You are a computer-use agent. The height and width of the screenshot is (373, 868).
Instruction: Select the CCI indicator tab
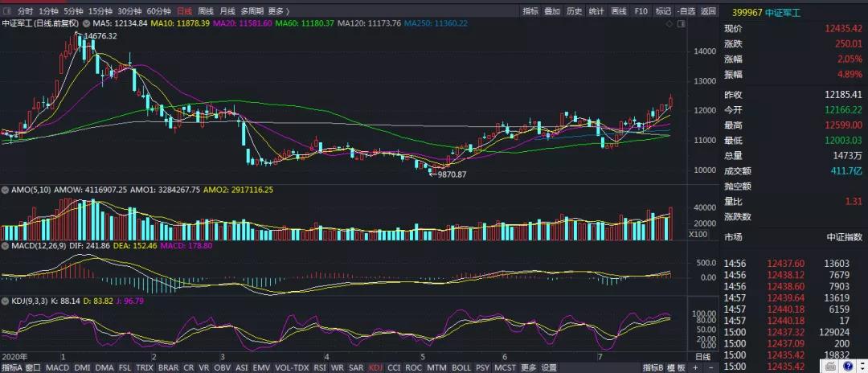394,367
